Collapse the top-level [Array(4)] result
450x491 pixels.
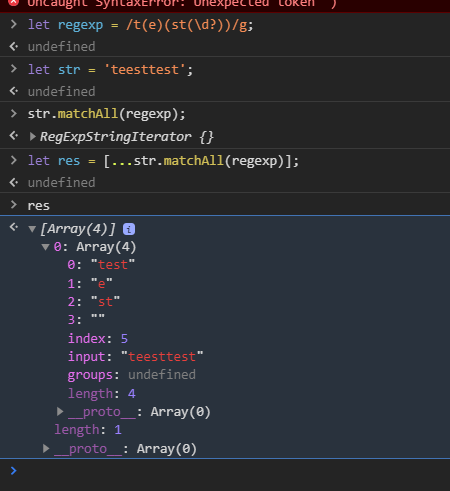click(x=32, y=229)
